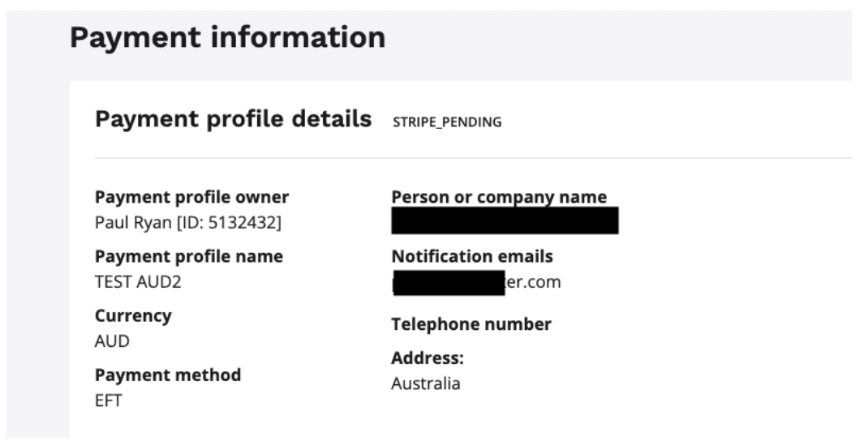The height and width of the screenshot is (441, 868).
Task: Click the Person or company name label
Action: [499, 197]
